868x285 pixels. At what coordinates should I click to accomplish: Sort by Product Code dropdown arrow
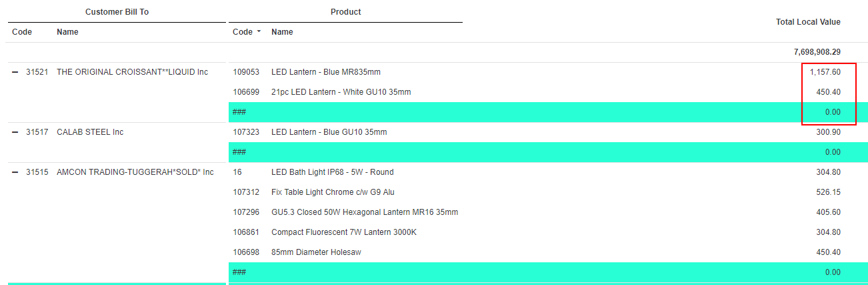259,32
